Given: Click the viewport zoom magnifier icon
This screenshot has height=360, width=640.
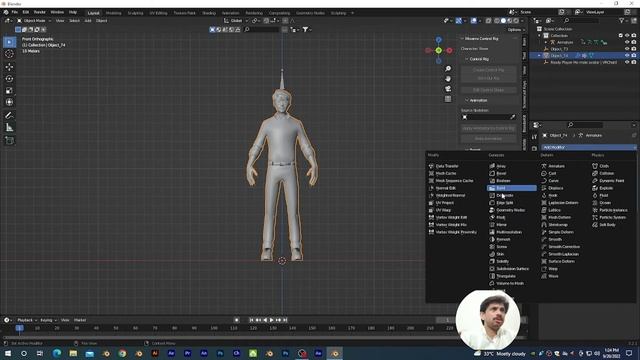Looking at the screenshot, I should [x=448, y=69].
